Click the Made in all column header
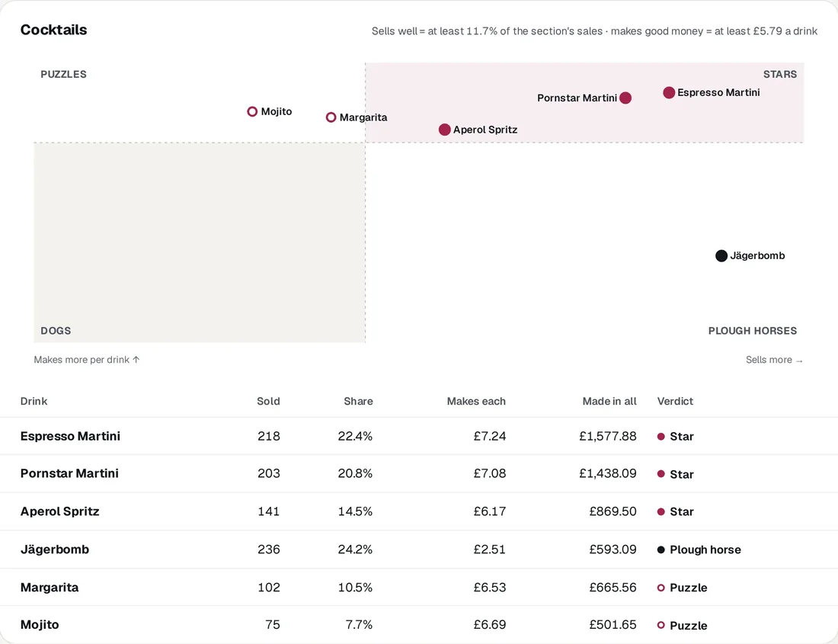The height and width of the screenshot is (644, 838). [x=609, y=402]
